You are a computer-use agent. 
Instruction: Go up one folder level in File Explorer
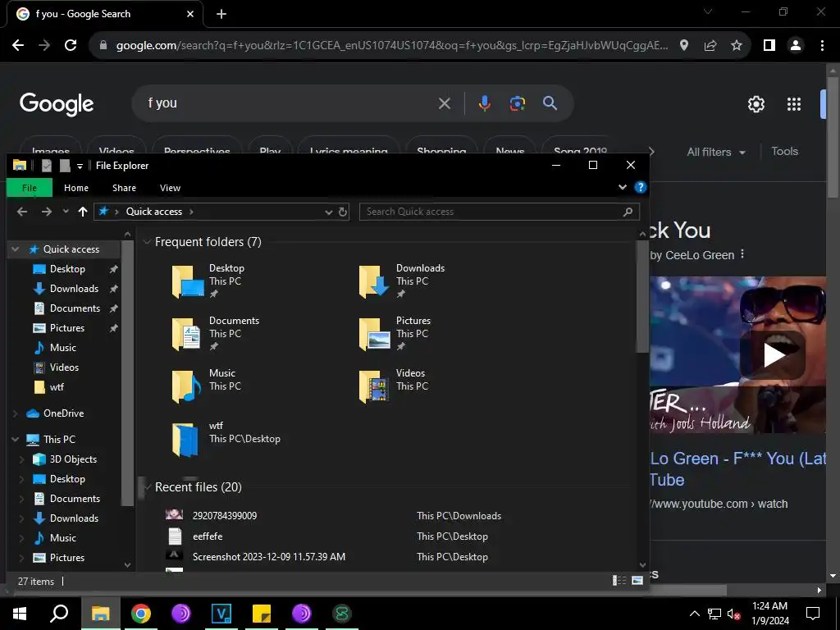(x=83, y=212)
